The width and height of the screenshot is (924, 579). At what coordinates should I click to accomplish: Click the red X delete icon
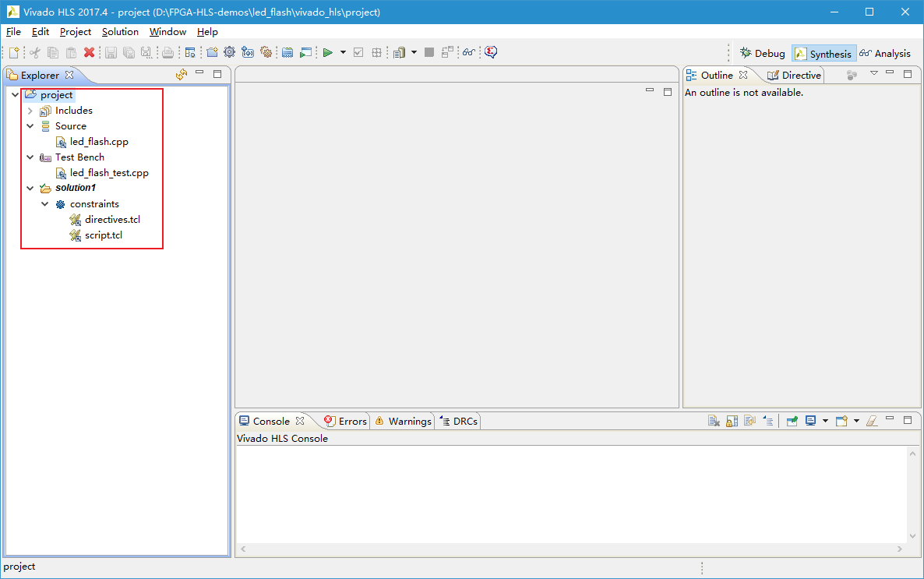coord(89,53)
